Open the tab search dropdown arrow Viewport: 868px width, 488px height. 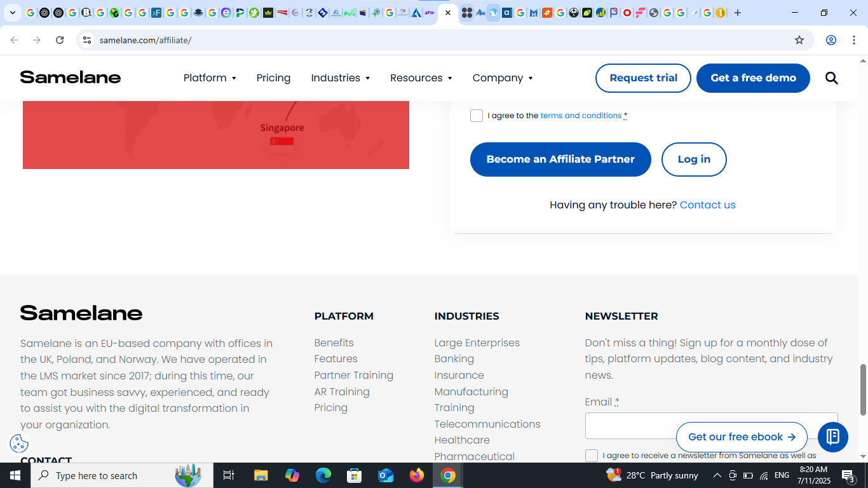pos(12,13)
